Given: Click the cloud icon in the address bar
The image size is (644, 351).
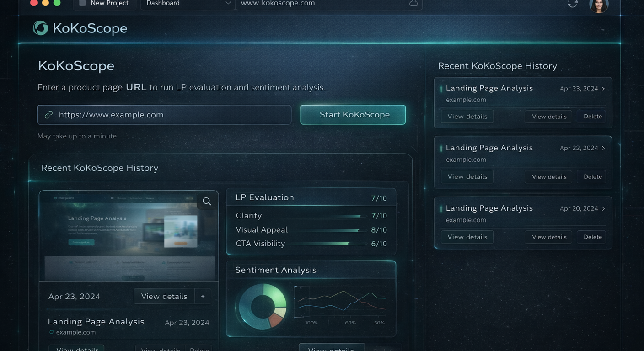Looking at the screenshot, I should pyautogui.click(x=414, y=3).
